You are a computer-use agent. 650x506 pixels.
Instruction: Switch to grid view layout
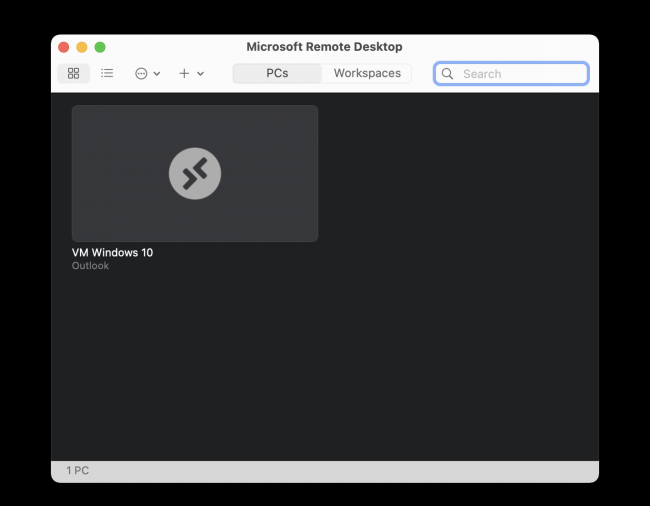(x=73, y=73)
